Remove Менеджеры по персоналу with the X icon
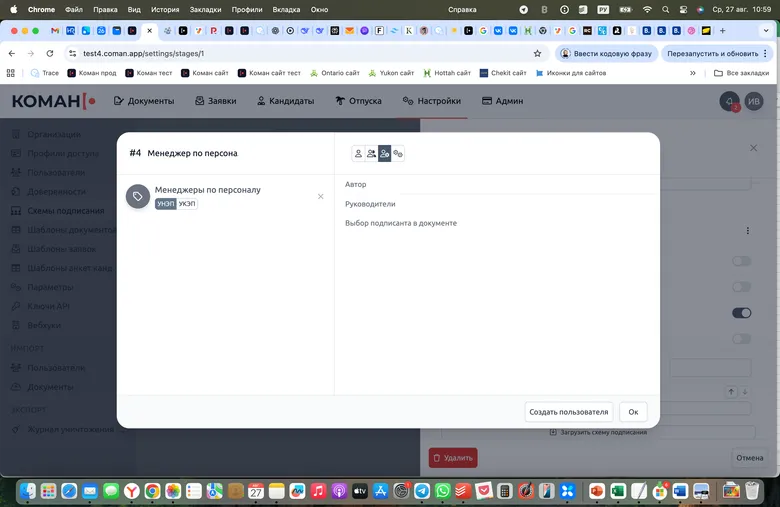Viewport: 780px width, 507px height. 321,196
